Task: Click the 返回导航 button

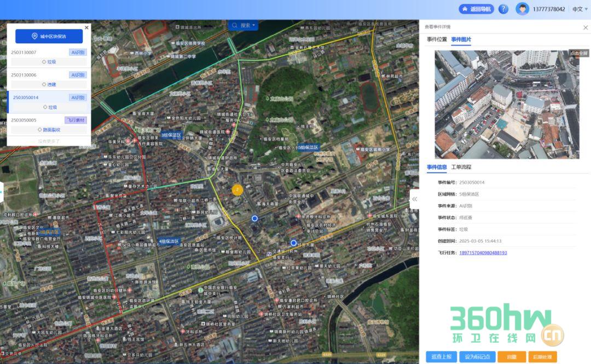Action: click(x=476, y=9)
